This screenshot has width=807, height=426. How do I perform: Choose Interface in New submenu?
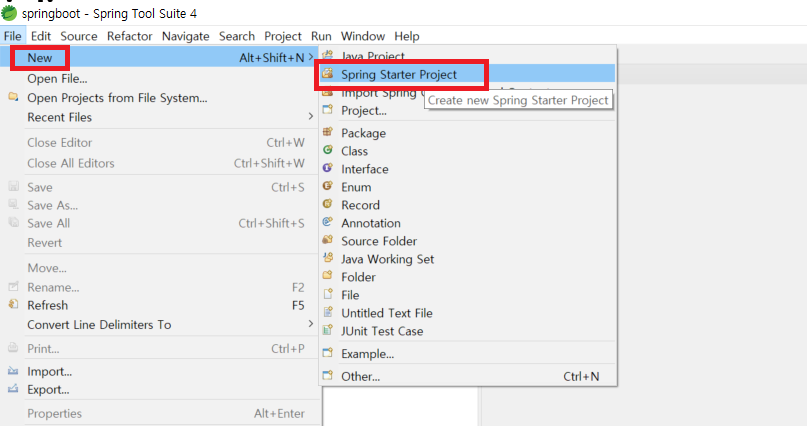pos(467,169)
